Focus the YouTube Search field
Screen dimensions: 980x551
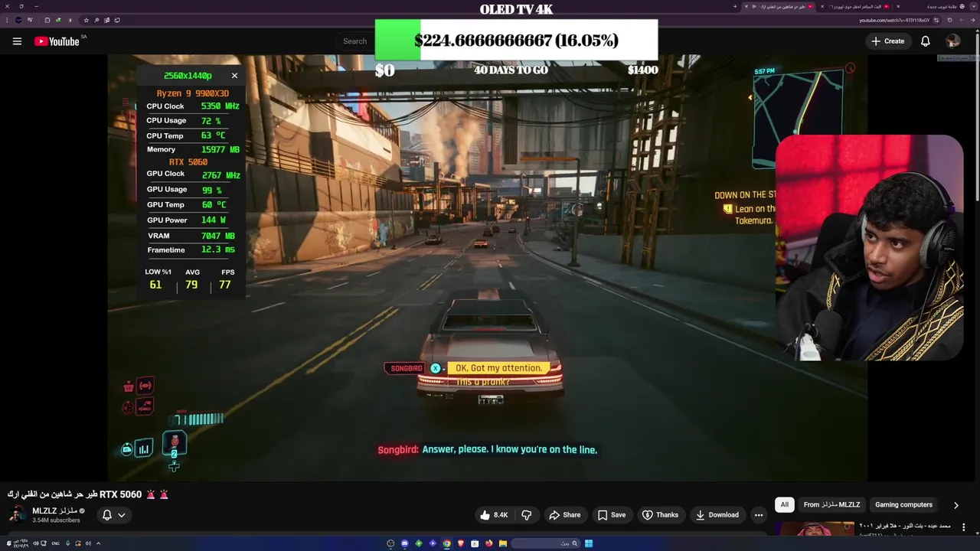coord(356,41)
